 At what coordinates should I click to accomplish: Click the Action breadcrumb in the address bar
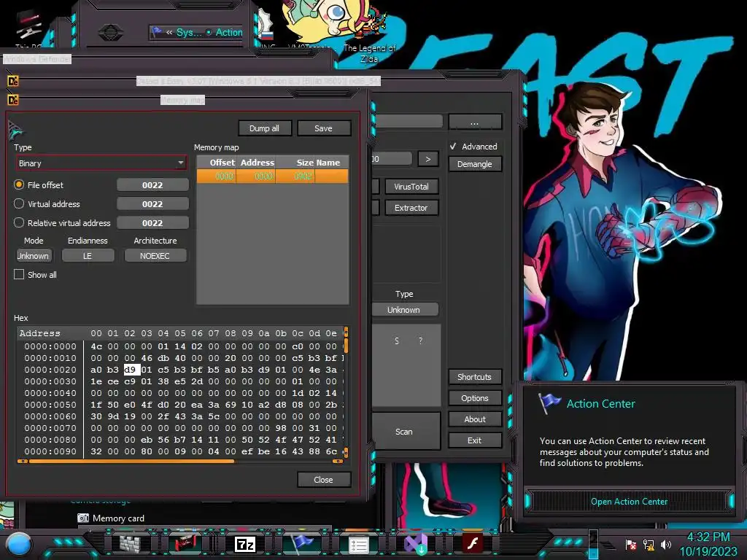coord(228,32)
